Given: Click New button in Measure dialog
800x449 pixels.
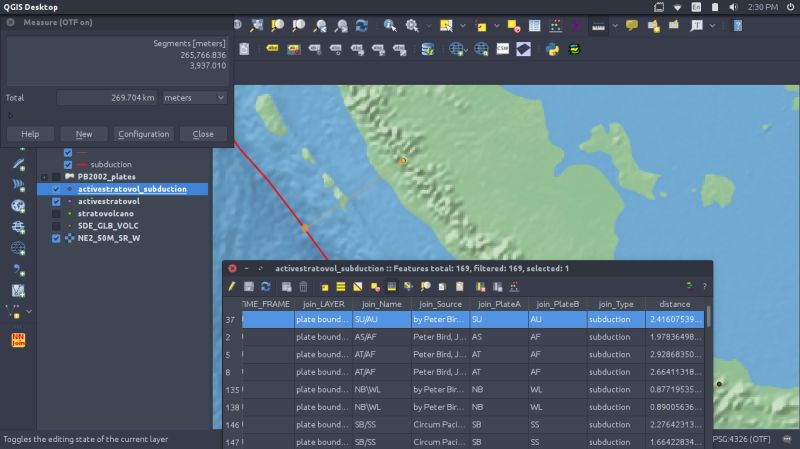Looking at the screenshot, I should (84, 134).
